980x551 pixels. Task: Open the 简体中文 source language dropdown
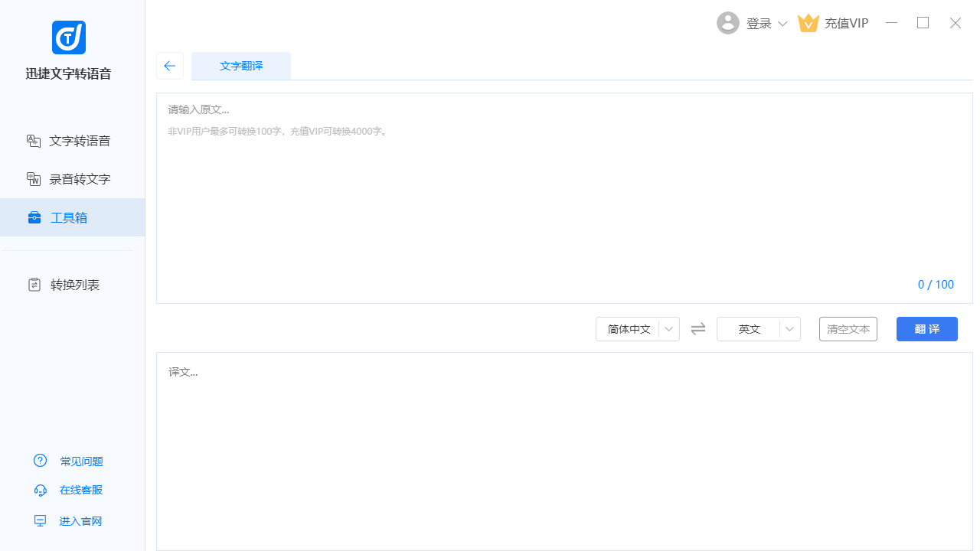(x=637, y=329)
